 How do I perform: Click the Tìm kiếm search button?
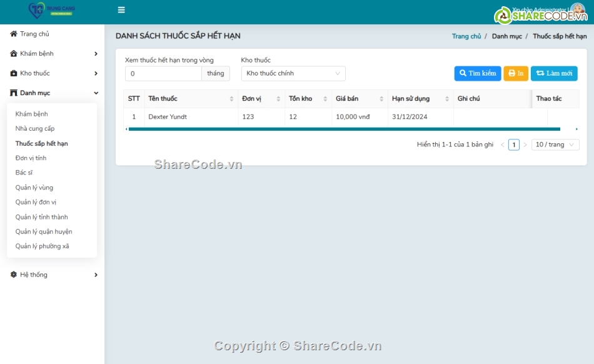(478, 73)
